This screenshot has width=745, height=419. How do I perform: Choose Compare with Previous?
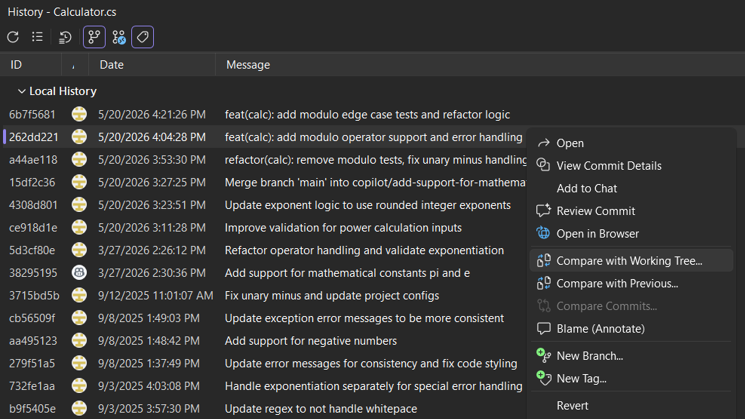click(631, 284)
